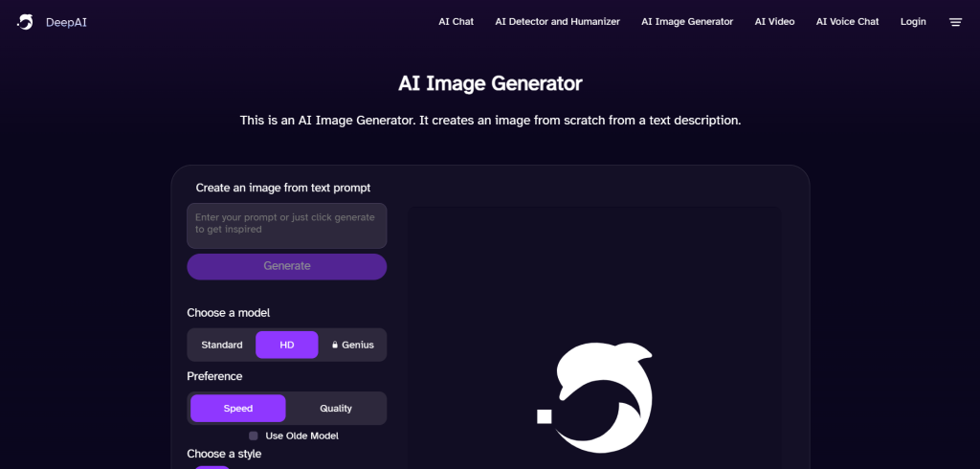The image size is (980, 469).
Task: Click the DeepAI dolphin logo in header
Action: 25,22
